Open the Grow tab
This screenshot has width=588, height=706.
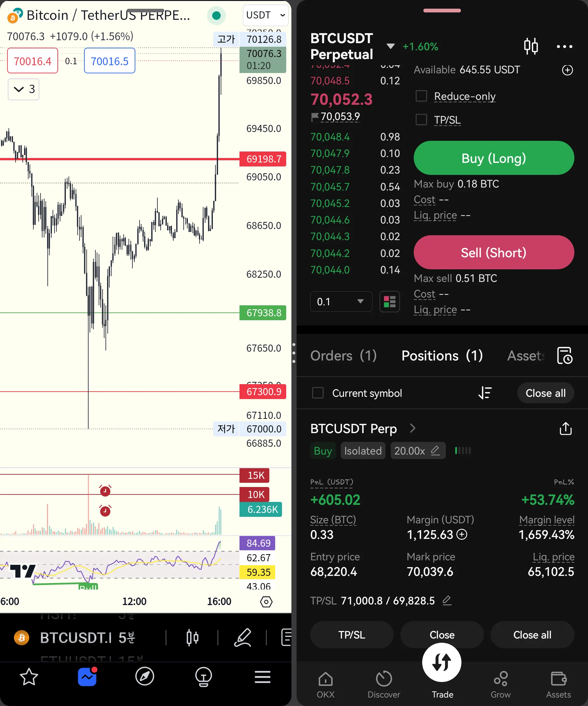pos(501,685)
